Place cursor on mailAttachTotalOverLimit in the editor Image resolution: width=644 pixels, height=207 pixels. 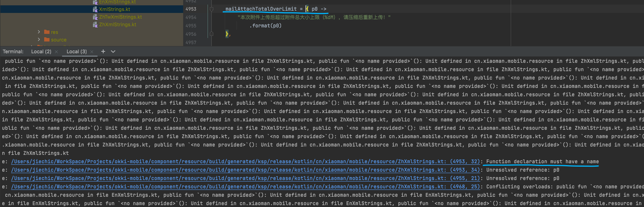pos(261,9)
